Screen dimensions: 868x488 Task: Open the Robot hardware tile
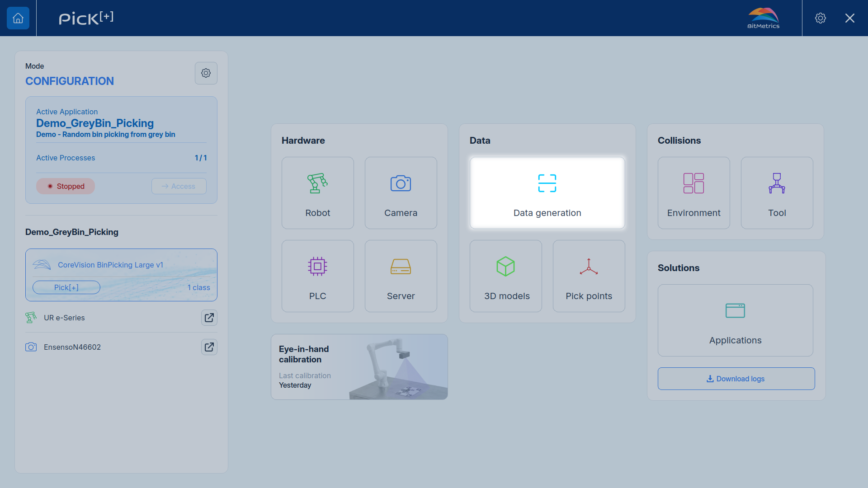point(318,193)
